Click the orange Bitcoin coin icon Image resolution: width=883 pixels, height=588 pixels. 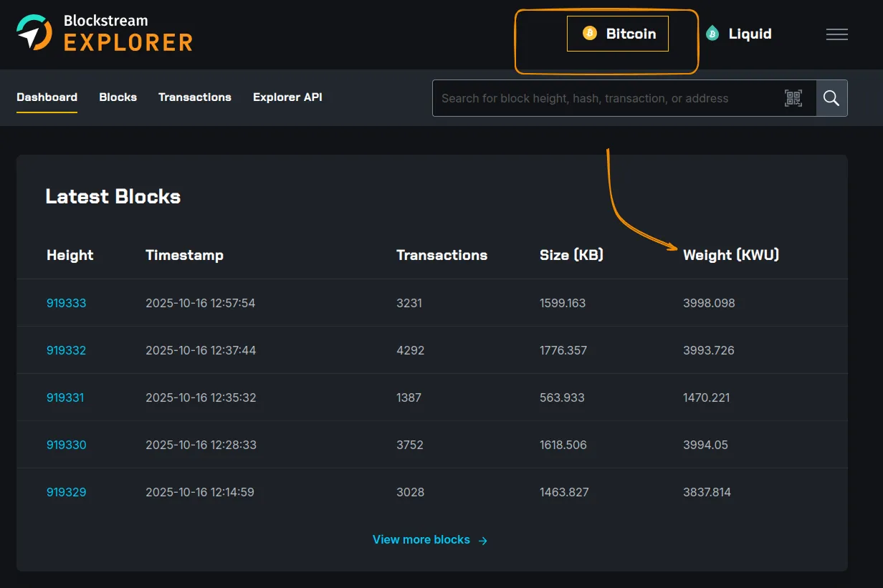coord(589,34)
